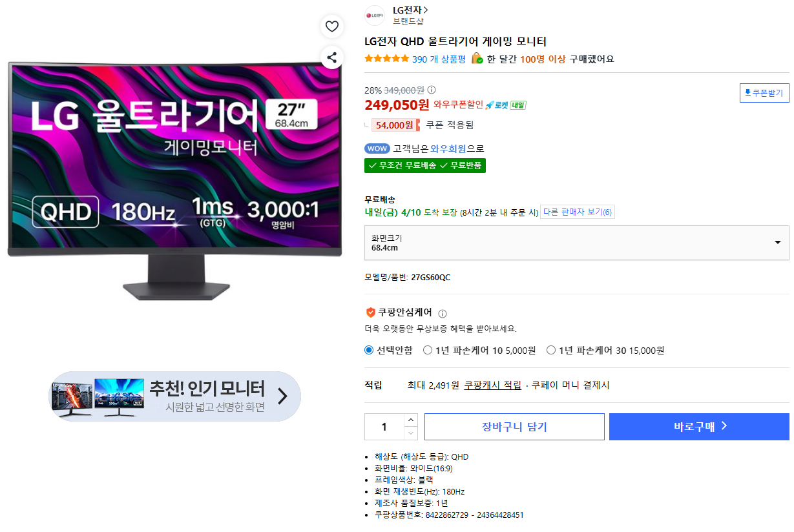Image resolution: width=794 pixels, height=532 pixels.
Task: Click the heart wishlist icon
Action: point(331,26)
